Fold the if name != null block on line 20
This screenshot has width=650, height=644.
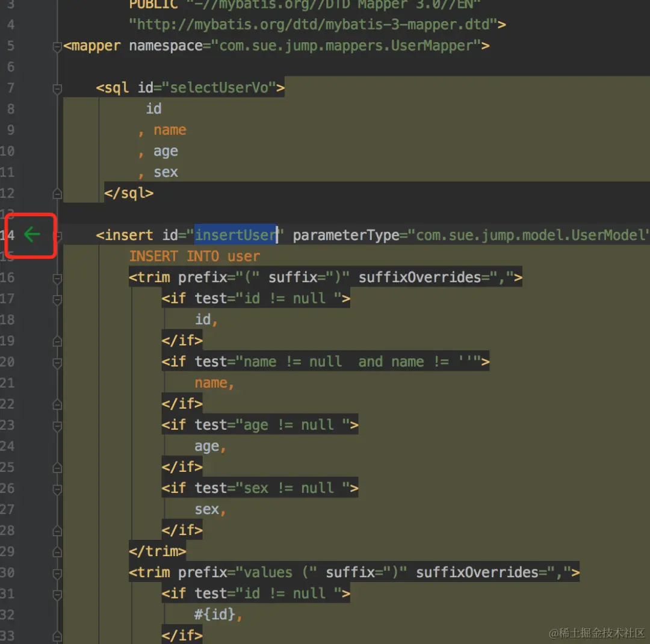coord(57,363)
